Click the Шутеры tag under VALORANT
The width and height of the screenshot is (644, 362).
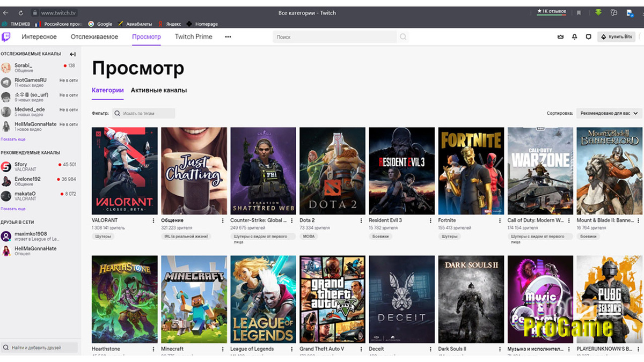(103, 236)
